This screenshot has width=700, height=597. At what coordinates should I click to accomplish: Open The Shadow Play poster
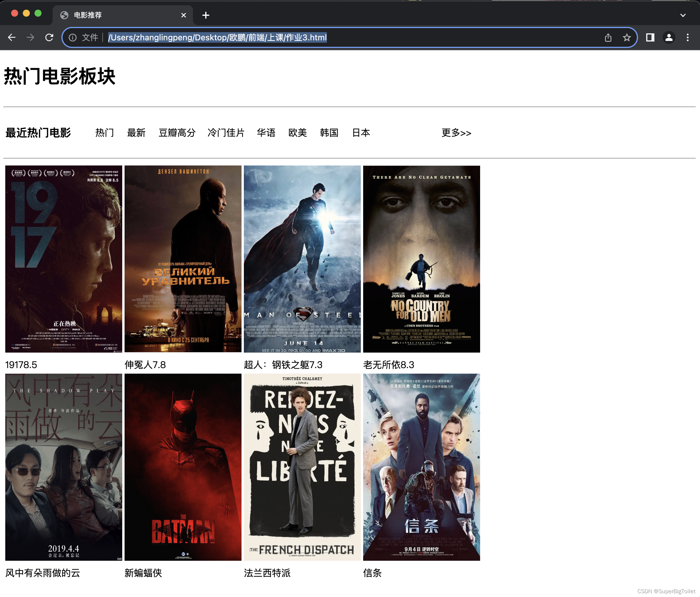point(63,467)
